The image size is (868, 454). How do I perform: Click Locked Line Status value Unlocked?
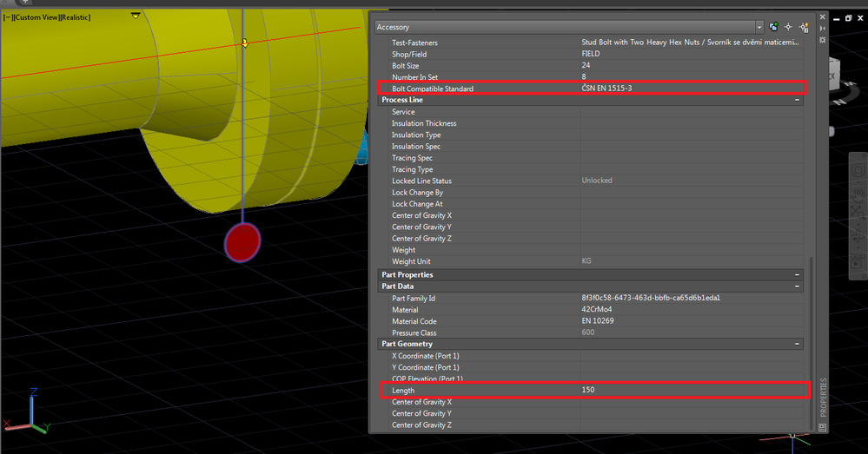click(x=597, y=181)
